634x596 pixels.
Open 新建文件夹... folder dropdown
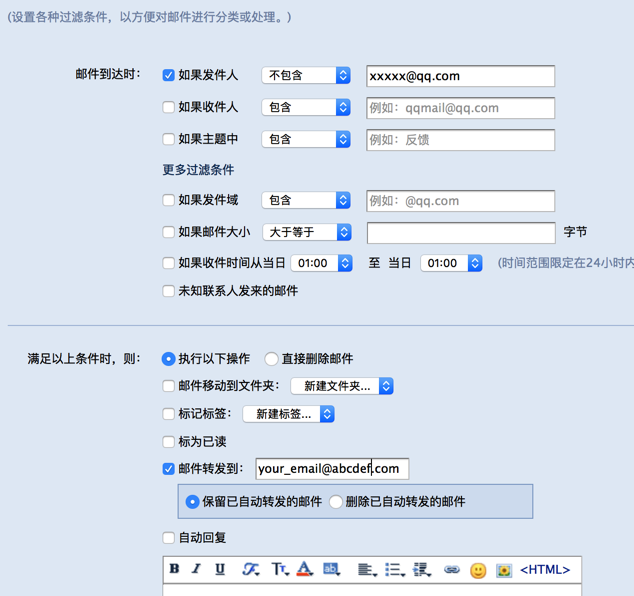342,386
